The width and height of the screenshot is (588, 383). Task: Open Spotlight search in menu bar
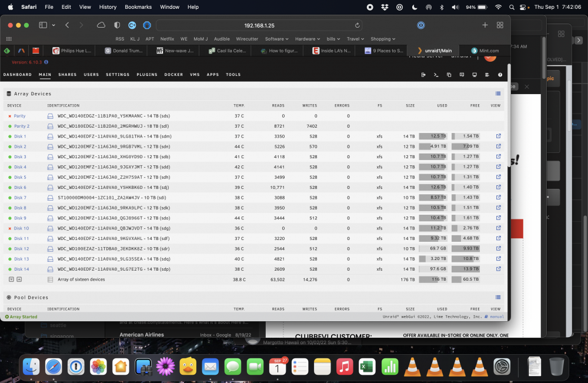(512, 6)
